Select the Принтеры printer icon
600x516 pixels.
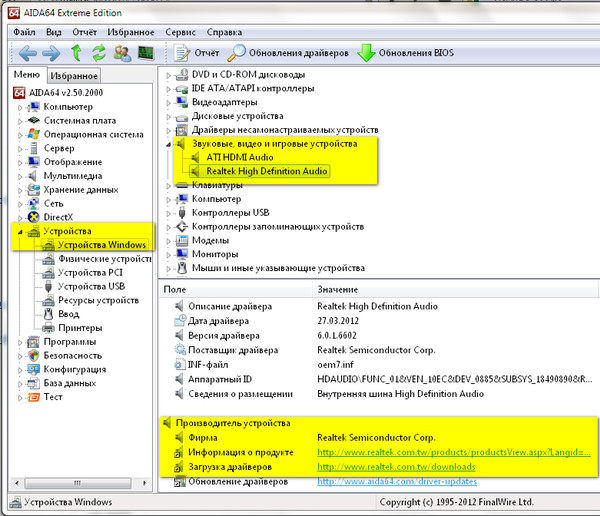click(48, 328)
